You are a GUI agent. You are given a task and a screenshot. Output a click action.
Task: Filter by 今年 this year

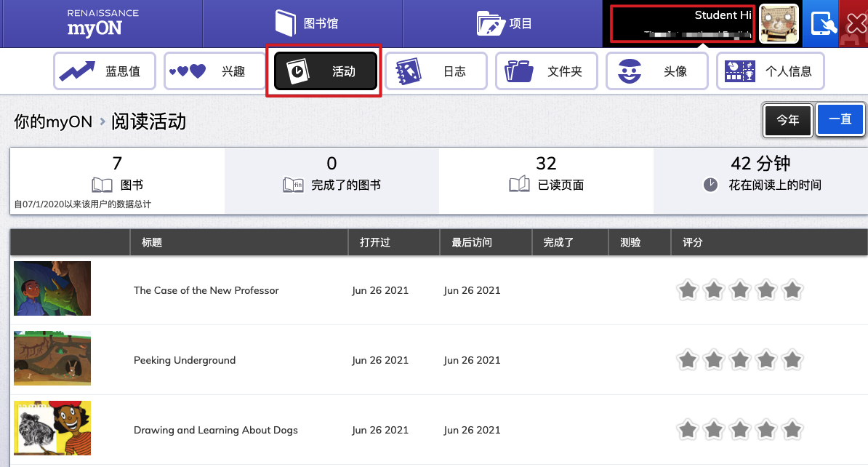point(788,119)
